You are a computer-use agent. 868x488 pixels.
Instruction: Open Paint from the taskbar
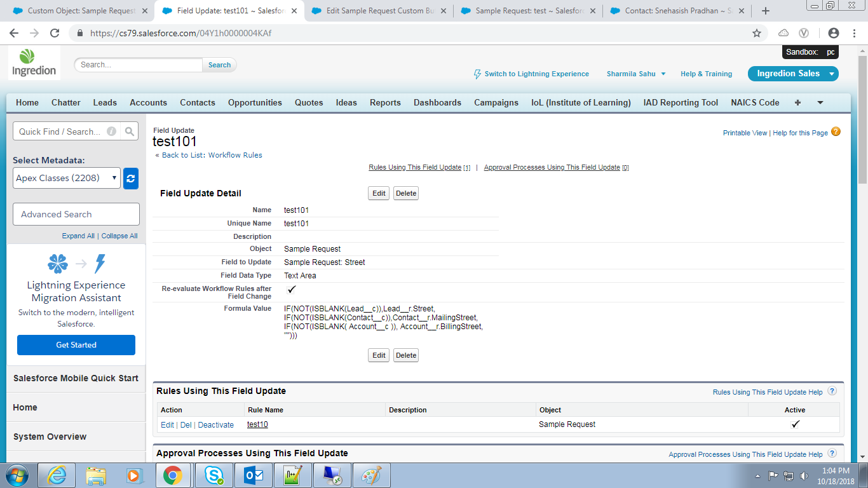[372, 475]
